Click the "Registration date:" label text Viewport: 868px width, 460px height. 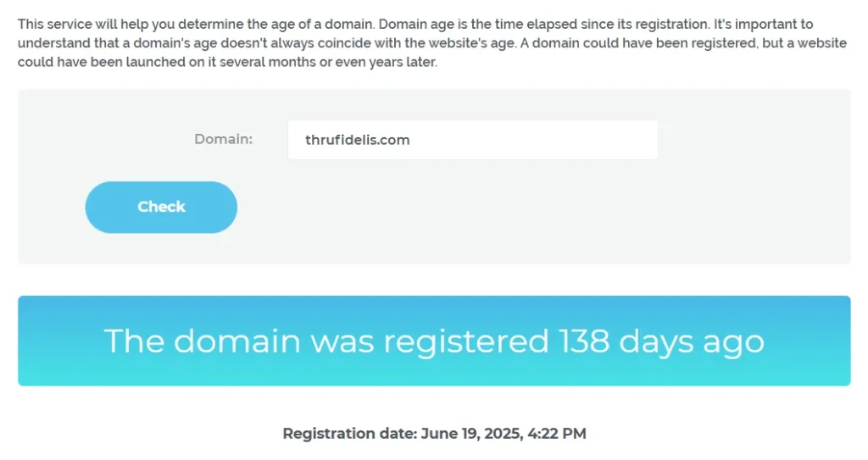click(349, 434)
